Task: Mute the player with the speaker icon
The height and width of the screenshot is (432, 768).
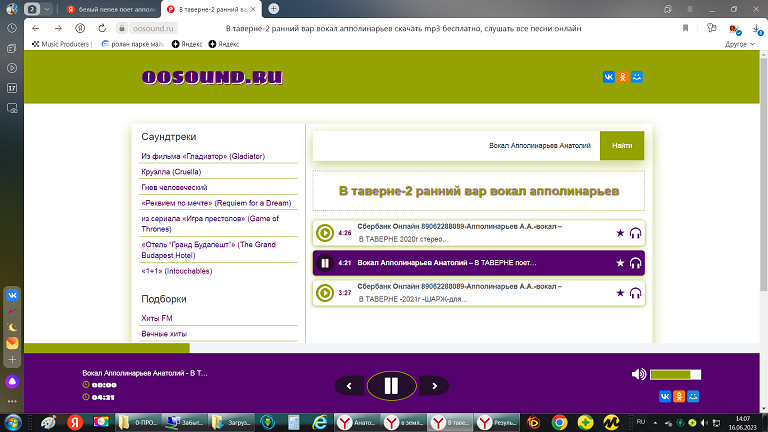Action: (x=638, y=375)
